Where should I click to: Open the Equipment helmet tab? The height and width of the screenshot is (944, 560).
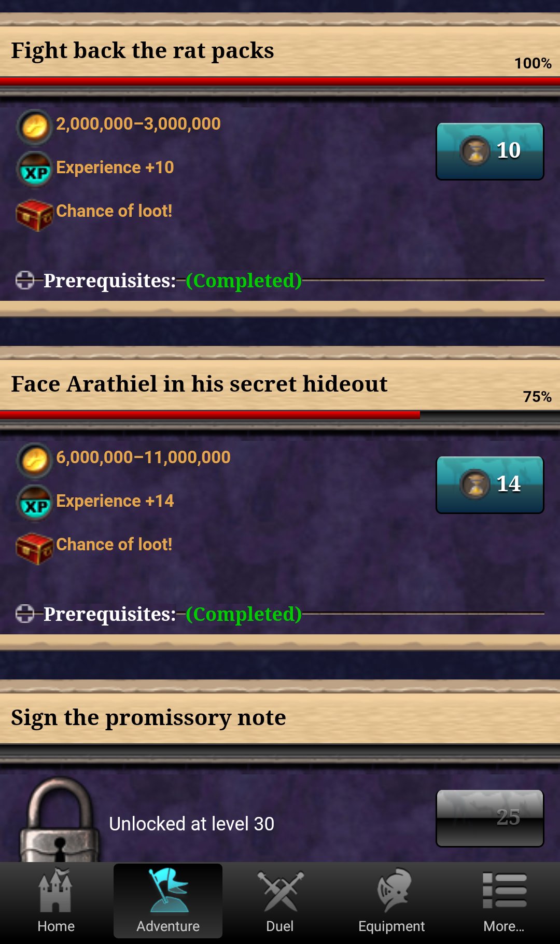[391, 901]
